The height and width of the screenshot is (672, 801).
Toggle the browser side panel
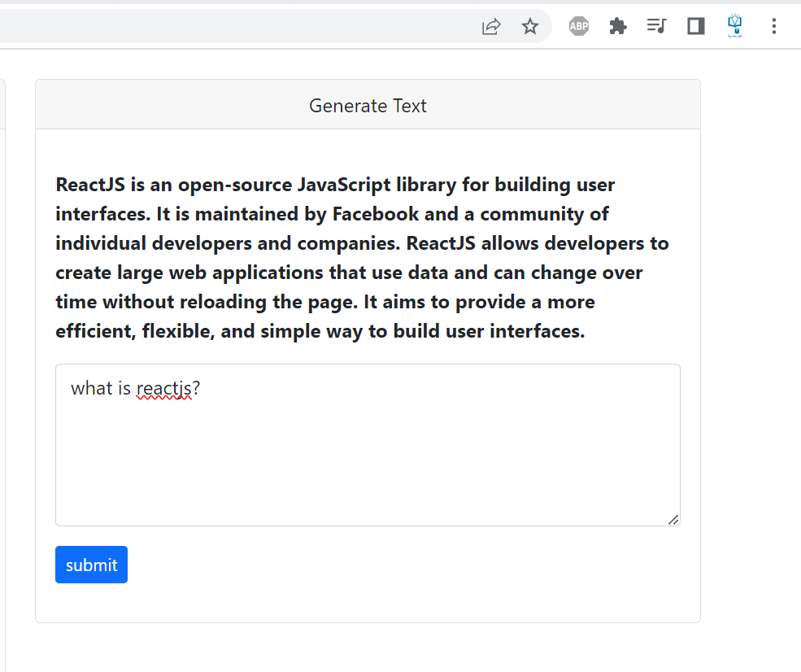click(696, 26)
